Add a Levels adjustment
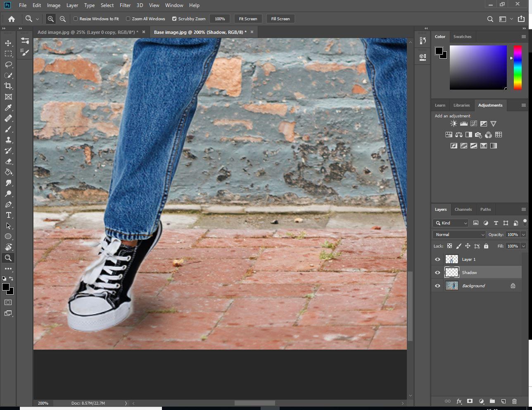532x410 pixels. pos(463,124)
